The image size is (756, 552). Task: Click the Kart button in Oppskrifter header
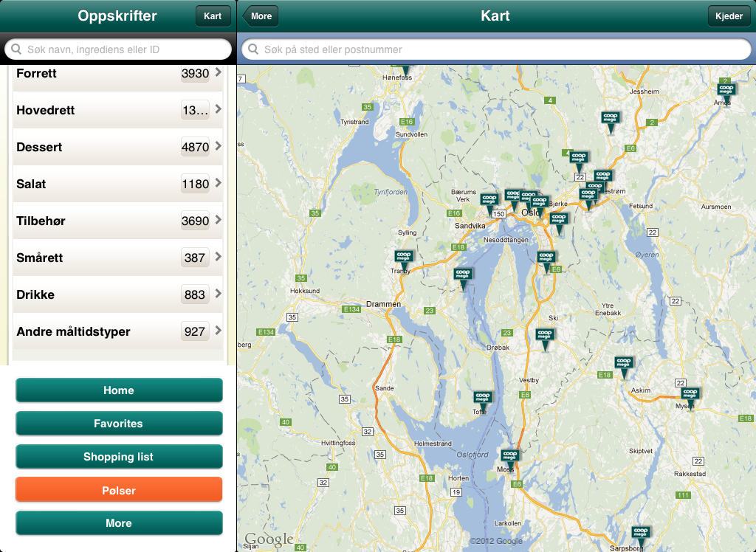(213, 16)
